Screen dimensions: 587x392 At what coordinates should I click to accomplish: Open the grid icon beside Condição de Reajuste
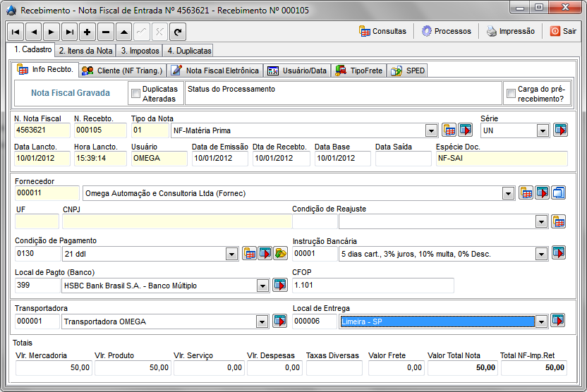click(x=558, y=221)
